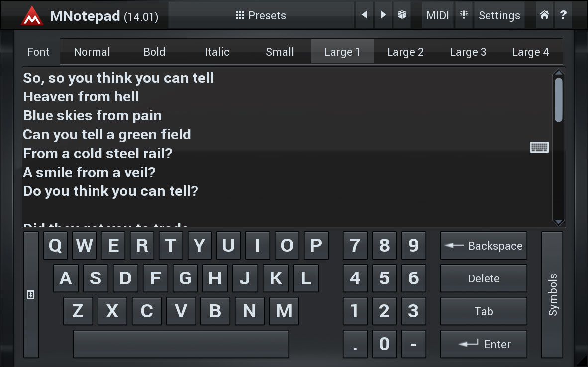Click the home icon in top bar
Image resolution: width=588 pixels, height=367 pixels.
coord(544,15)
